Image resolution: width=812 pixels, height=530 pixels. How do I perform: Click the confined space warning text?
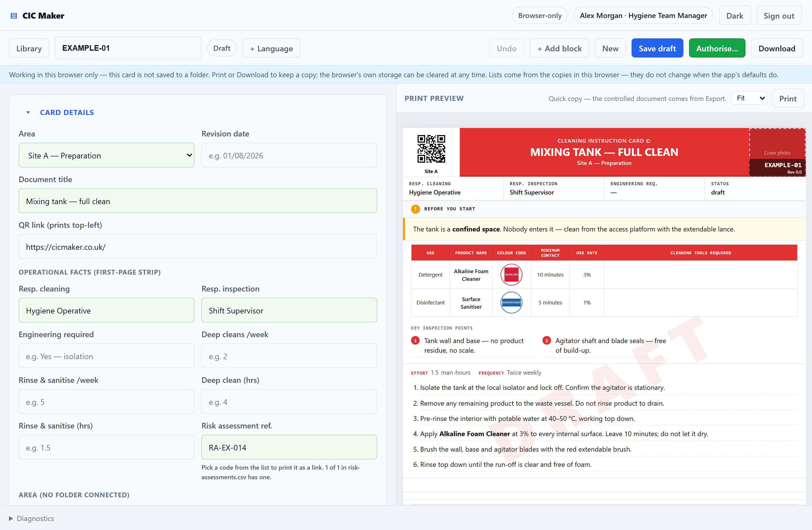(x=574, y=229)
